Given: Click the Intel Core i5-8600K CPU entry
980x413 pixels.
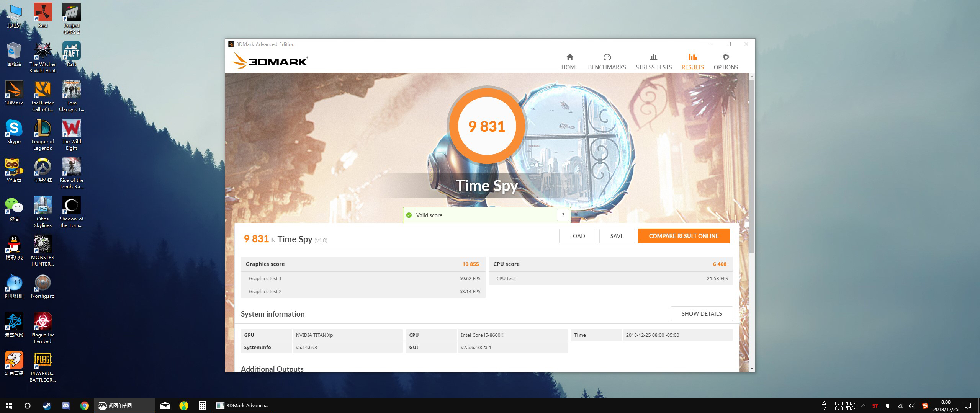Looking at the screenshot, I should pos(512,335).
